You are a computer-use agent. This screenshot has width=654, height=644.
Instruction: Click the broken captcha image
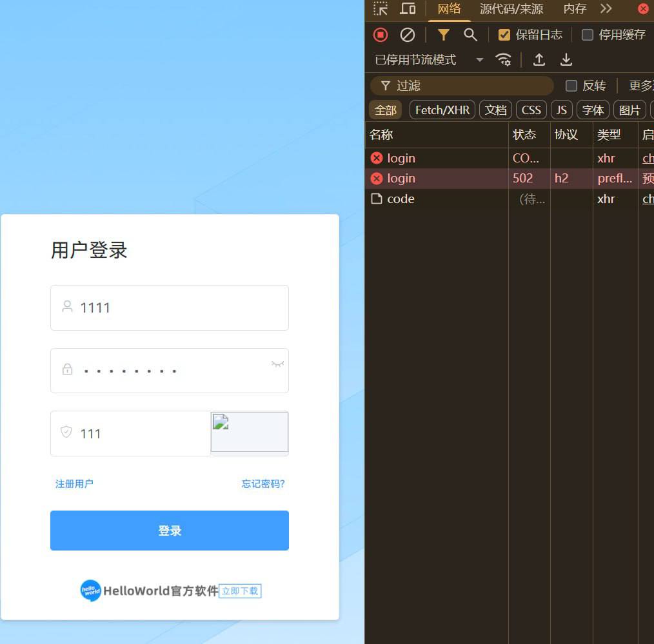tap(250, 432)
